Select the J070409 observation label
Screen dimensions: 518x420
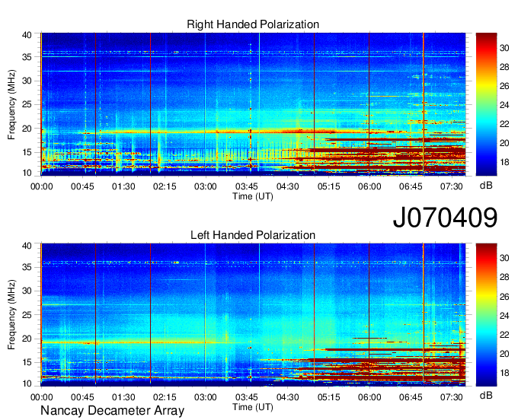[445, 217]
